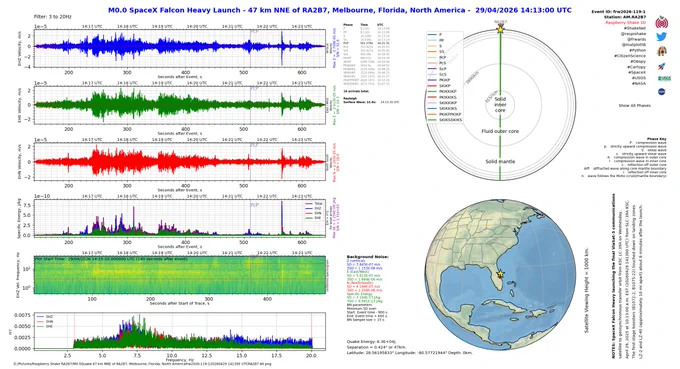Click the 'Quake Energy' value line
Screen dimensions: 680x369
[x=371, y=342]
